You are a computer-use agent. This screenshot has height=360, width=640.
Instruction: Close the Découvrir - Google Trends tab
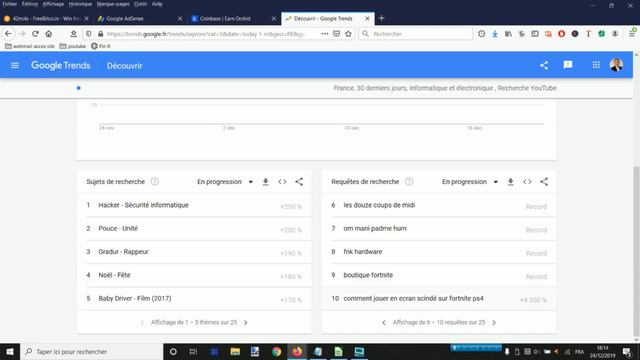pyautogui.click(x=367, y=18)
